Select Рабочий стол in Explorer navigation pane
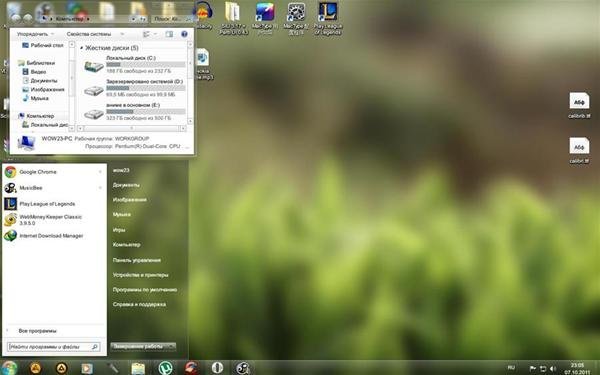 (42, 45)
